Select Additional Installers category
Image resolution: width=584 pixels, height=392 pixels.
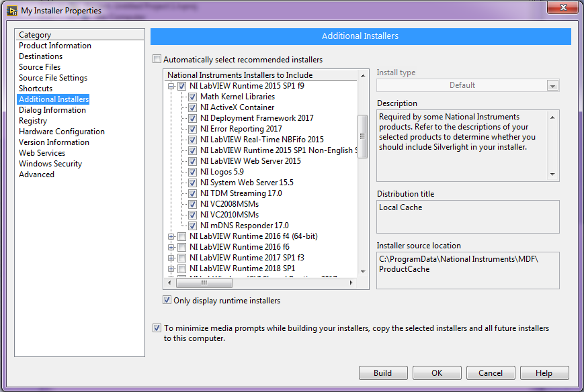(x=54, y=99)
